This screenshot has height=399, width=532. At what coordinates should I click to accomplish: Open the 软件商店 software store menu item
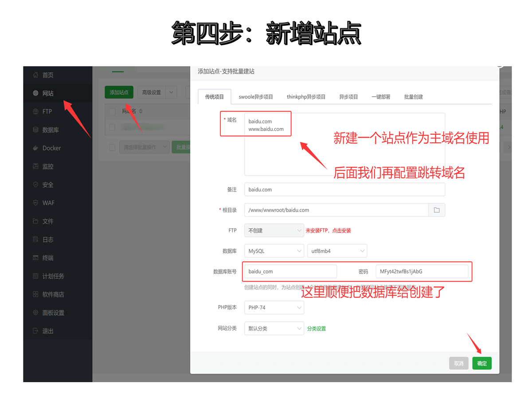coord(53,294)
